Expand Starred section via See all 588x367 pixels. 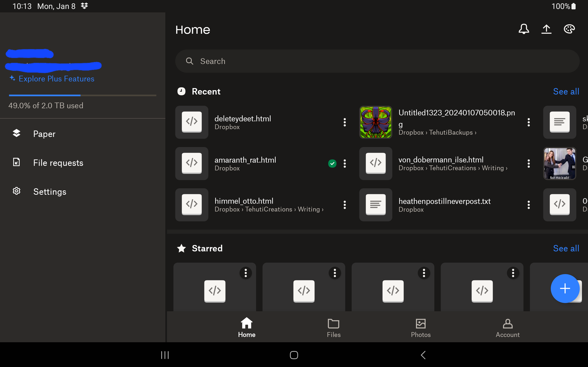click(566, 248)
